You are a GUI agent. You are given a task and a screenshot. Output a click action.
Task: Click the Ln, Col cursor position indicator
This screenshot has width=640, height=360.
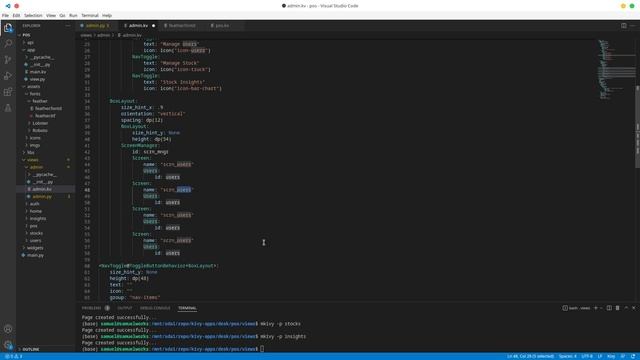coord(530,356)
